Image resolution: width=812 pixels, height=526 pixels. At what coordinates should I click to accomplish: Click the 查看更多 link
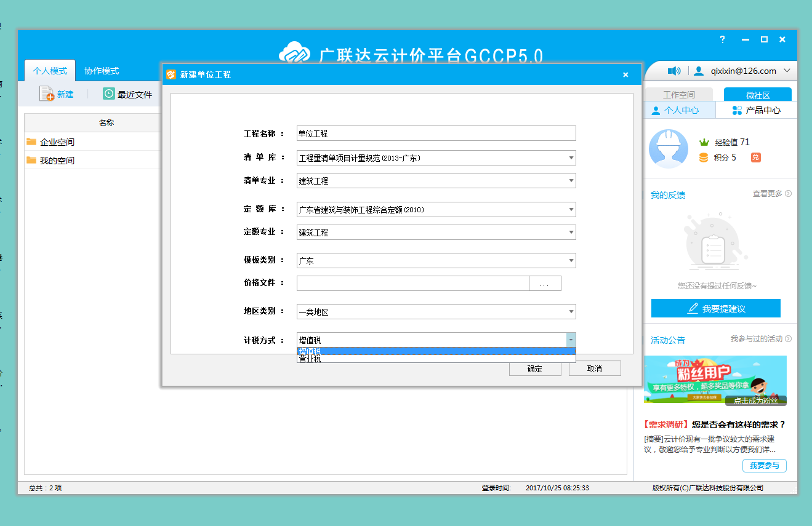tap(767, 194)
